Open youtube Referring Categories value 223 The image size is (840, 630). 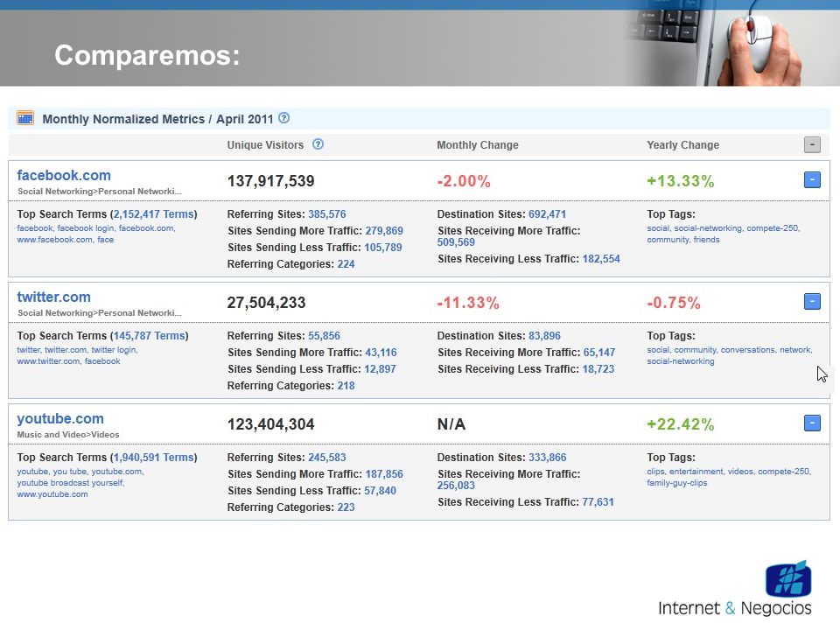click(x=346, y=507)
